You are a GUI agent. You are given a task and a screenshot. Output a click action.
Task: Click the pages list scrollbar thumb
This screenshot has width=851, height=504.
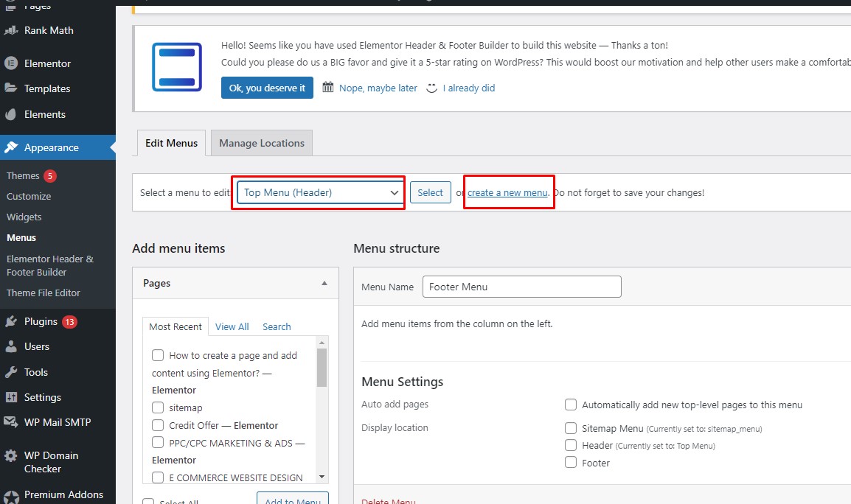click(x=322, y=367)
